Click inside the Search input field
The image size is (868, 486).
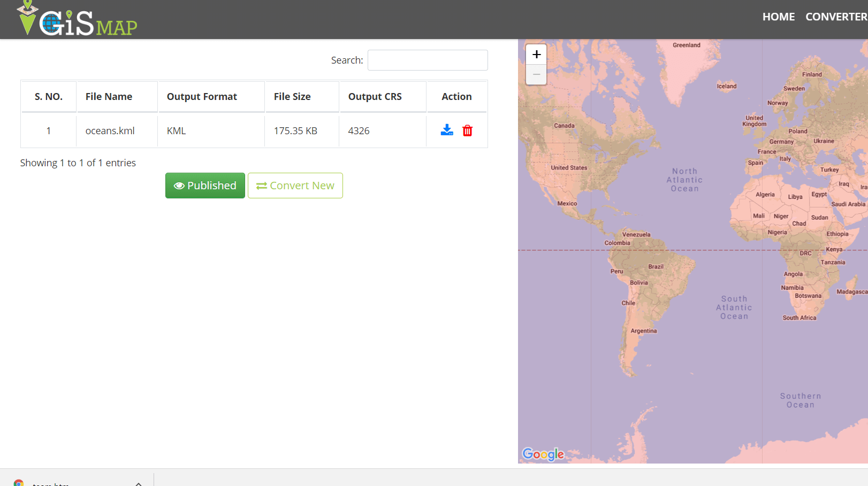(x=427, y=60)
